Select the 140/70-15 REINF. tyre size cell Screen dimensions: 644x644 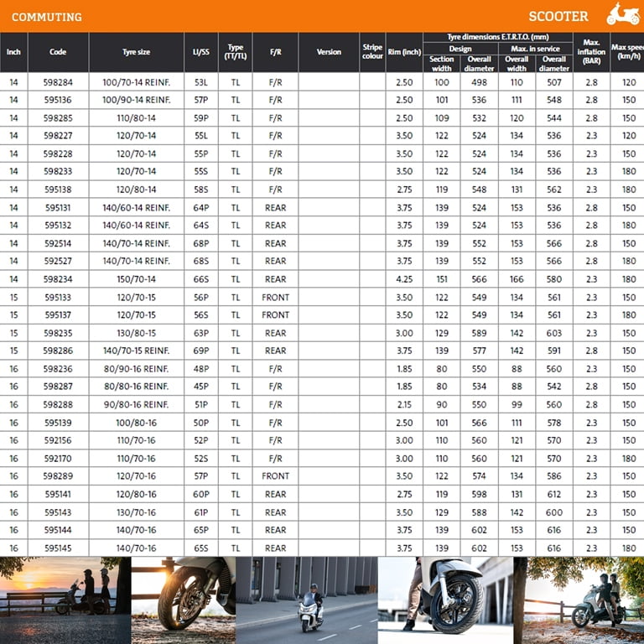click(x=136, y=351)
